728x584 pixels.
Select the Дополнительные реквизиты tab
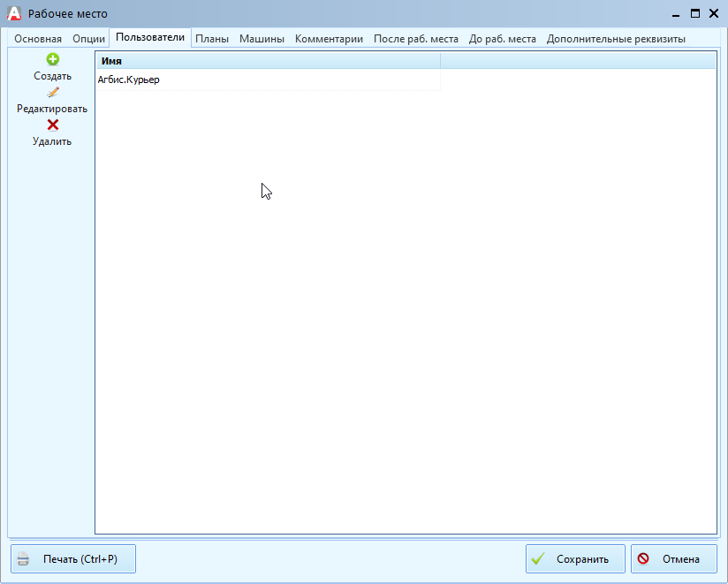click(x=616, y=39)
